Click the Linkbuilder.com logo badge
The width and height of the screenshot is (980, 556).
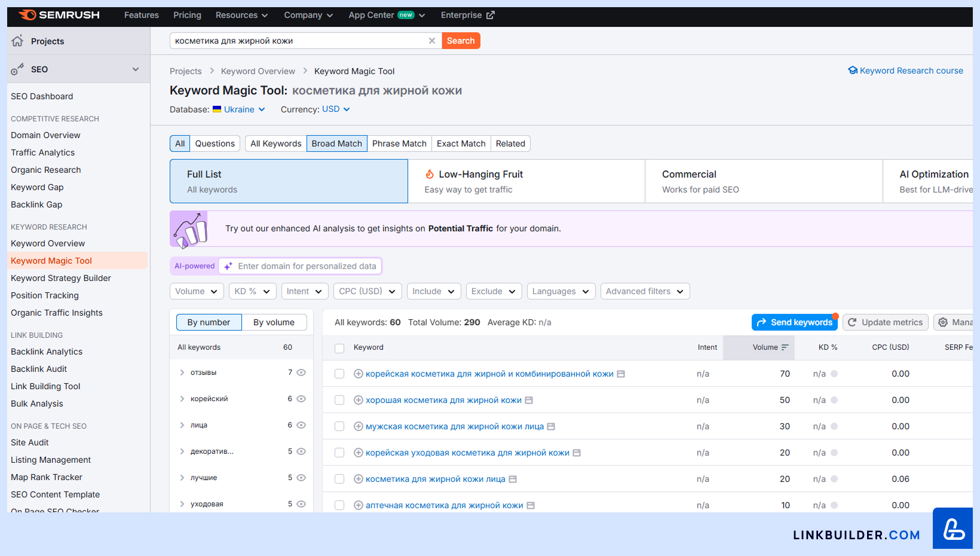click(953, 528)
